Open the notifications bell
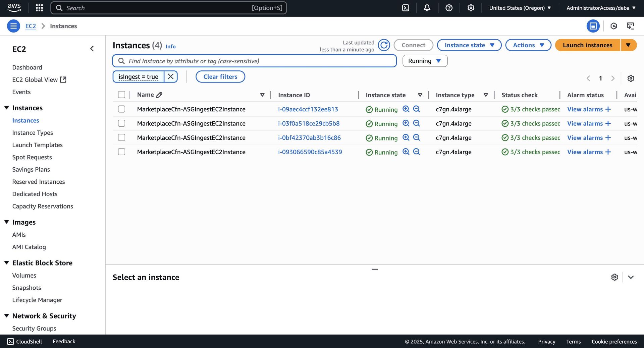The width and height of the screenshot is (644, 348). (427, 8)
